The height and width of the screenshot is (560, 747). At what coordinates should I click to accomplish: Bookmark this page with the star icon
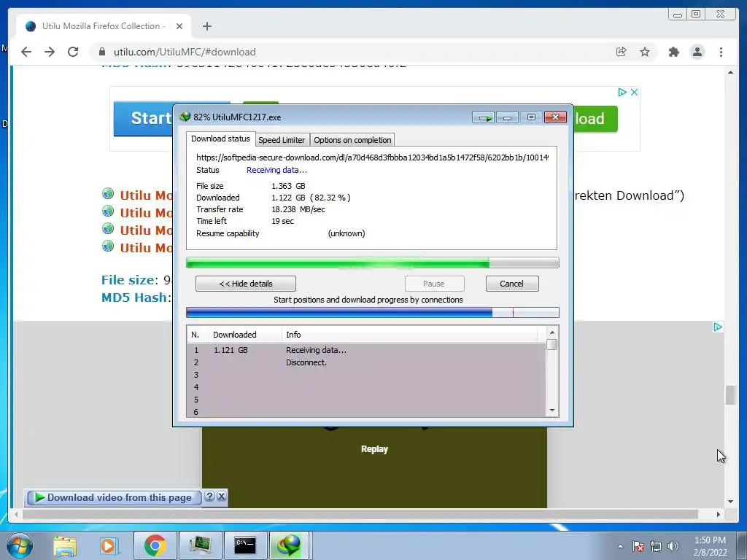[x=645, y=52]
